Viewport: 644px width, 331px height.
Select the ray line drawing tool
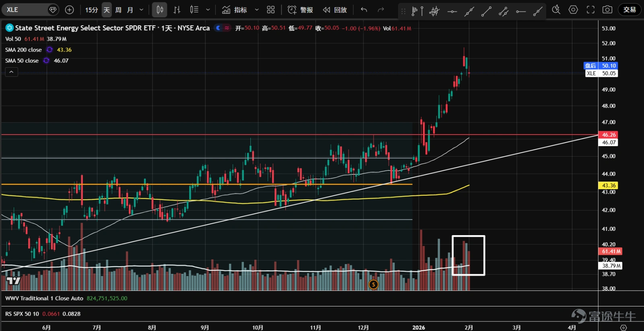click(x=538, y=11)
